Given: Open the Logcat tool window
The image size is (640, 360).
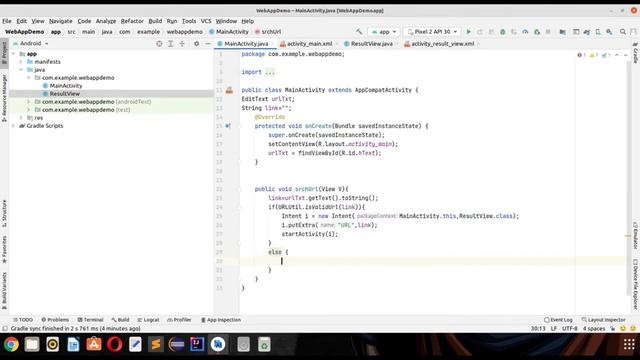Looking at the screenshot, I should click(x=148, y=320).
